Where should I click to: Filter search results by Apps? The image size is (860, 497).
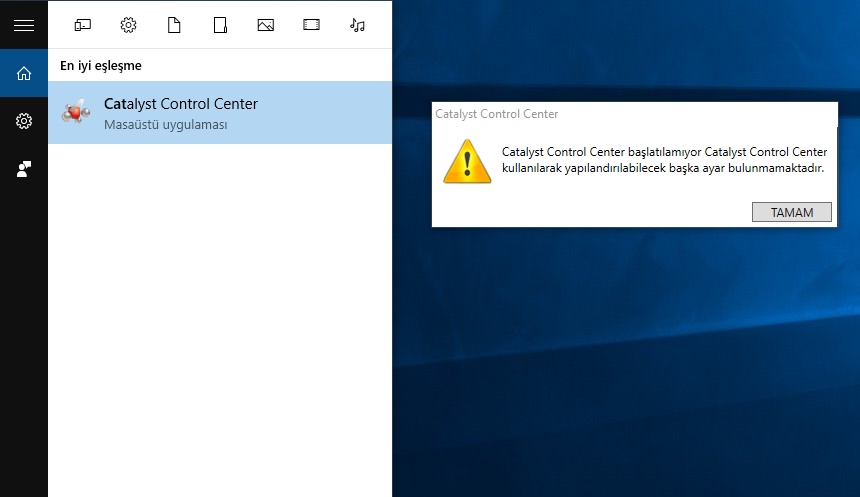pyautogui.click(x=82, y=25)
